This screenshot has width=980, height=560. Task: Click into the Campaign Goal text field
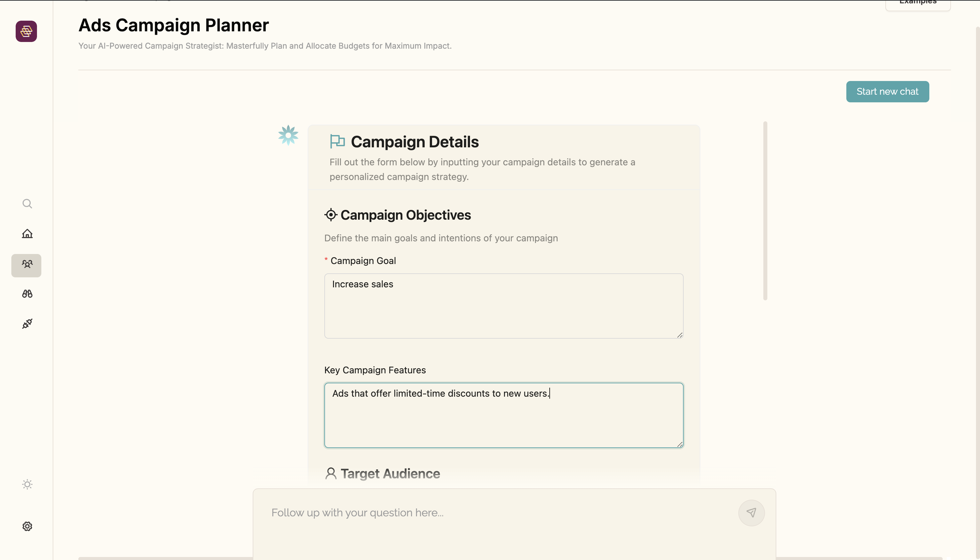coord(503,306)
